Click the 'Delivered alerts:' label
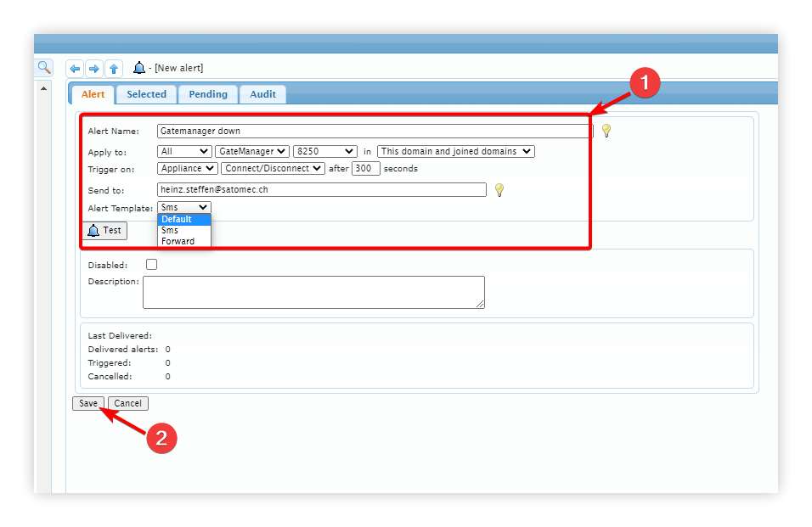This screenshot has height=527, width=812. point(122,349)
